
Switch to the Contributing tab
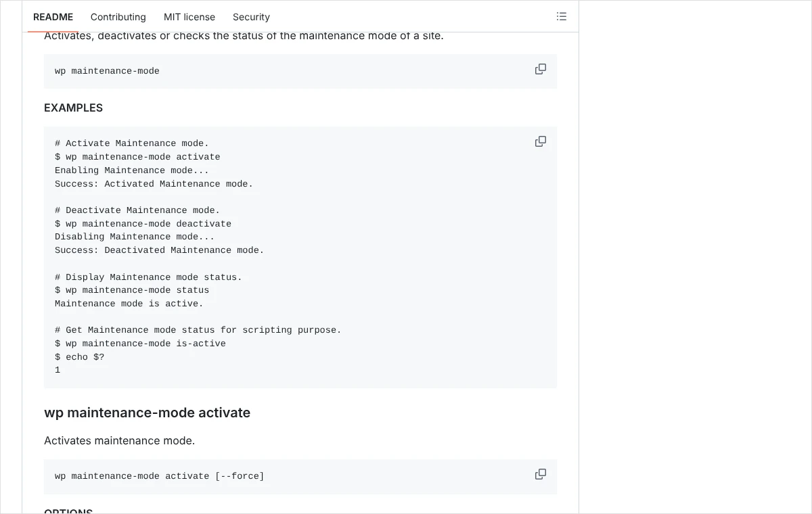click(118, 17)
